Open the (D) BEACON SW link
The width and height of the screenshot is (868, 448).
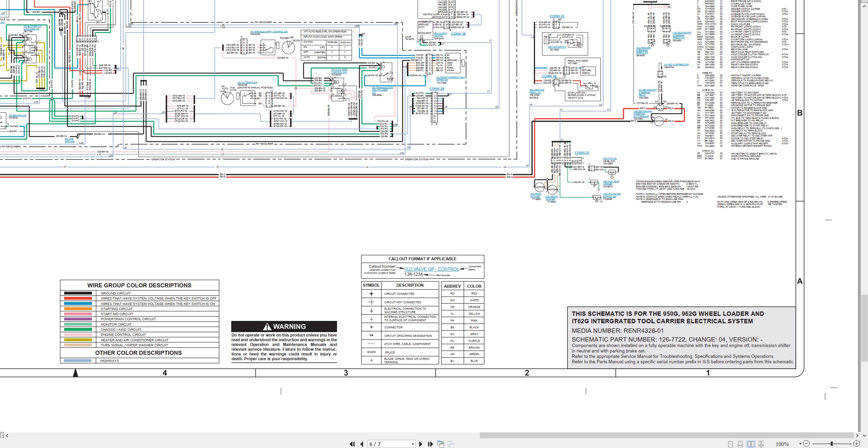pos(18,115)
